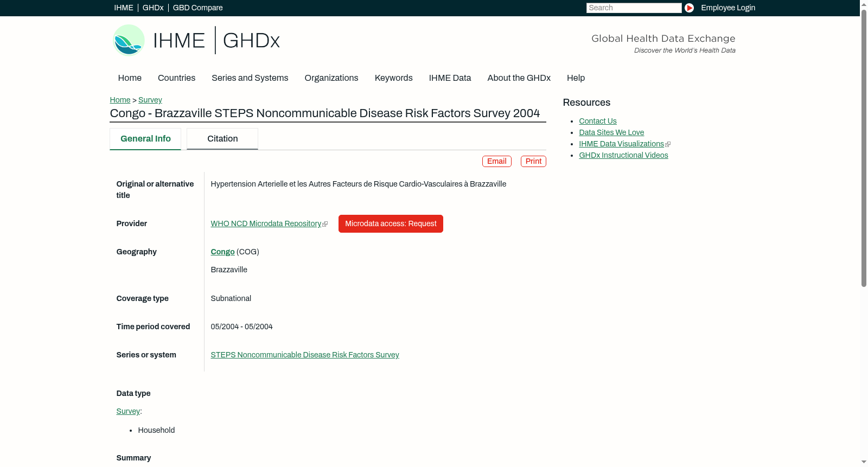
Task: Open the Countries menu item
Action: 176,78
